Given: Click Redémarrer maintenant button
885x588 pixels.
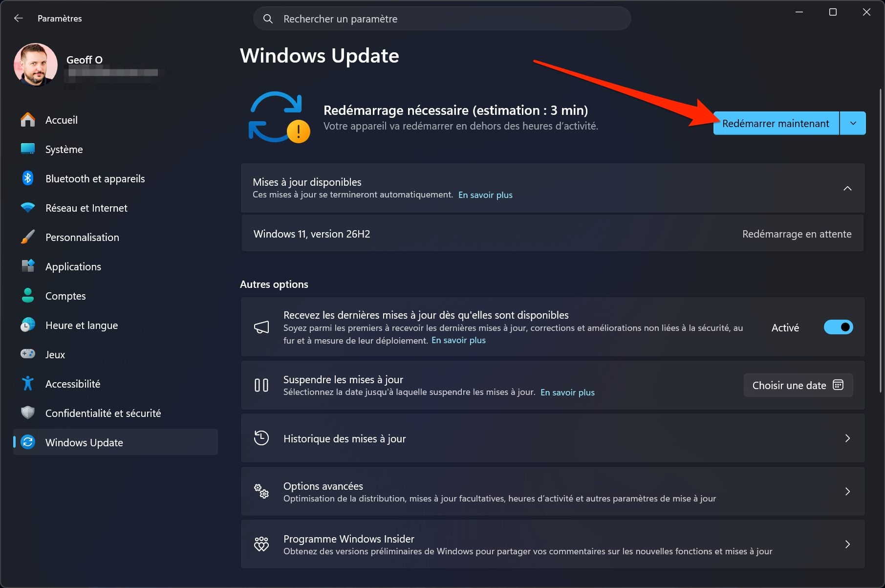Looking at the screenshot, I should point(776,123).
